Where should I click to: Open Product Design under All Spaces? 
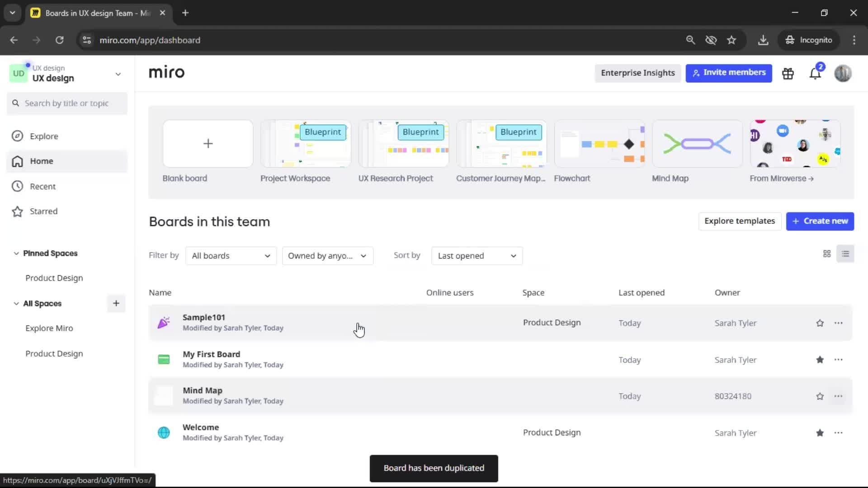(54, 354)
